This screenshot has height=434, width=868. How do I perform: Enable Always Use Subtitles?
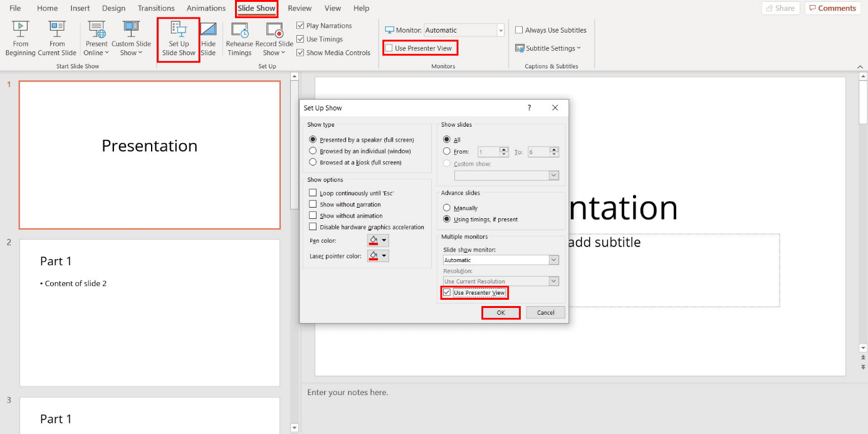coord(519,30)
